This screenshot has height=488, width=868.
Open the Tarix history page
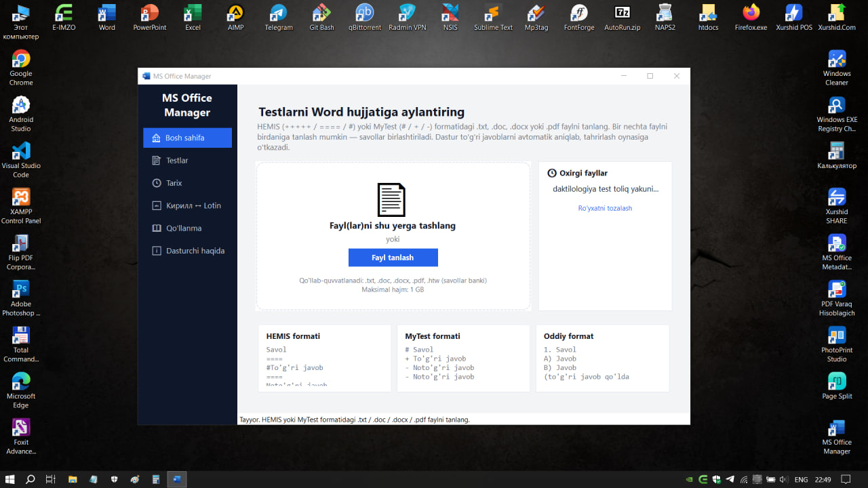coord(187,183)
